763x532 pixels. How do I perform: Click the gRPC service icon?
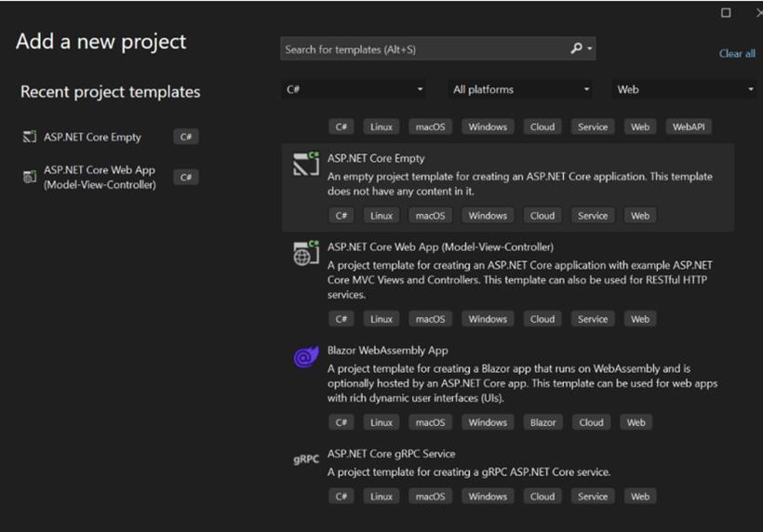coord(306,459)
